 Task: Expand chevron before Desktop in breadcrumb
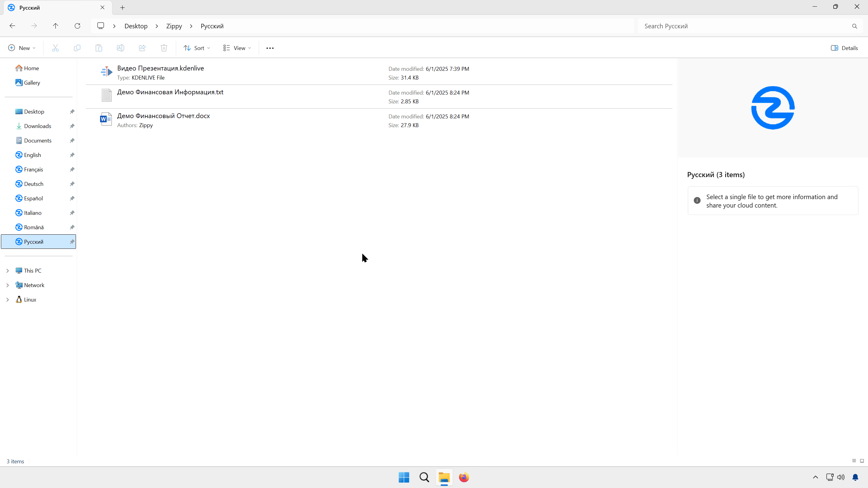coord(115,26)
